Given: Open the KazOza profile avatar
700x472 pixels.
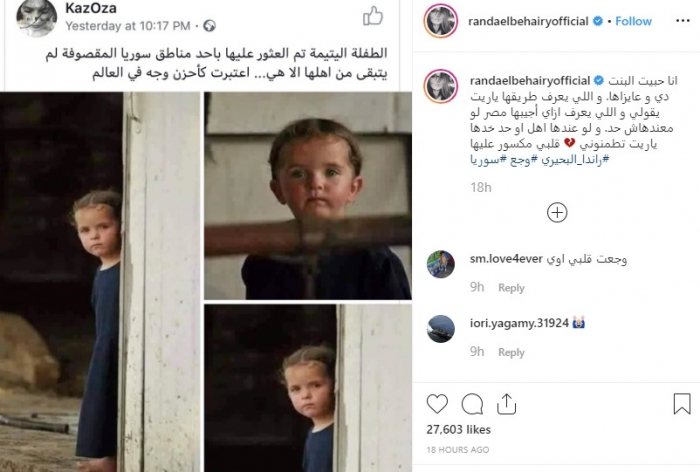Looking at the screenshot, I should (x=37, y=17).
